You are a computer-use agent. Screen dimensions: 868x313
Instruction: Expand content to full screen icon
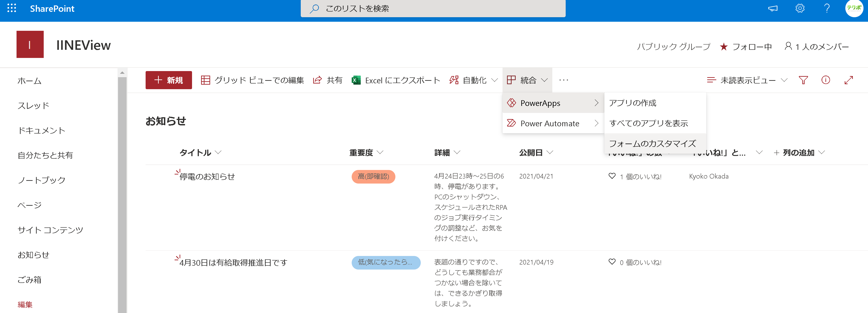pos(849,80)
